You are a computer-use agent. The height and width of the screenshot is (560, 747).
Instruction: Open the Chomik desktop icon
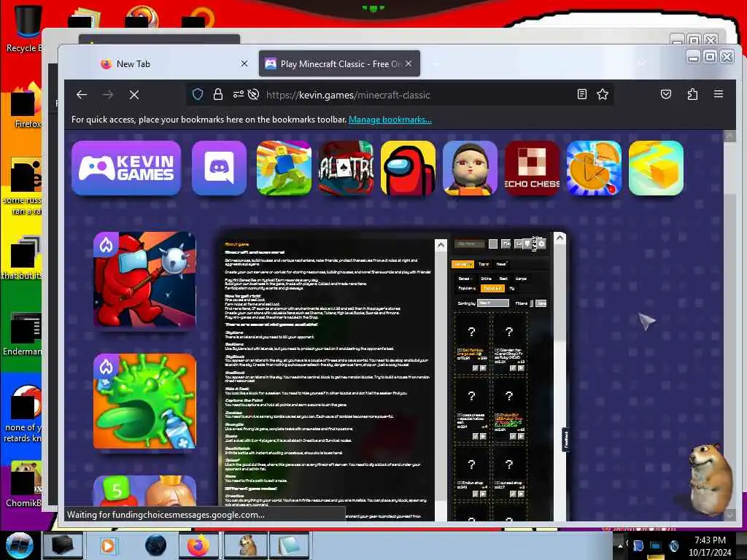[24, 483]
